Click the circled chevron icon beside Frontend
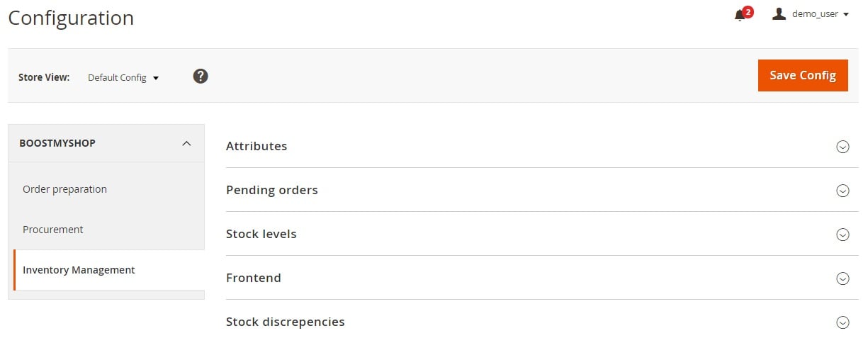The width and height of the screenshot is (868, 338). [x=842, y=278]
